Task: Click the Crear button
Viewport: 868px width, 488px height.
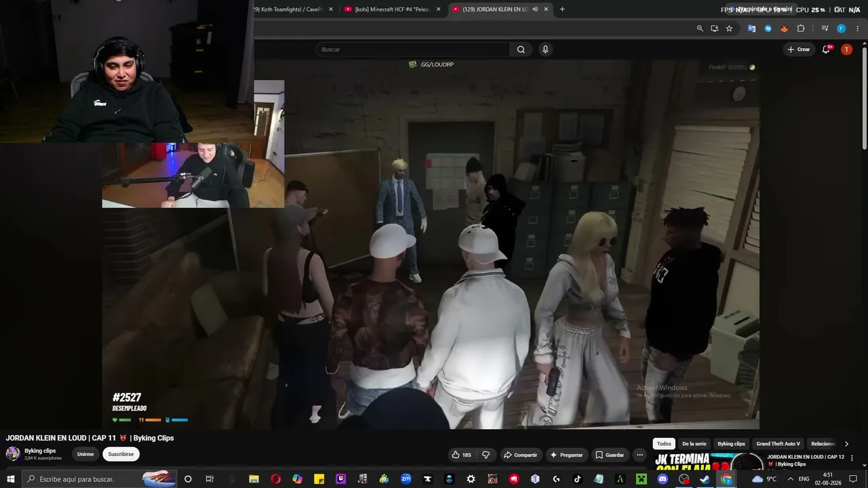Action: tap(799, 49)
